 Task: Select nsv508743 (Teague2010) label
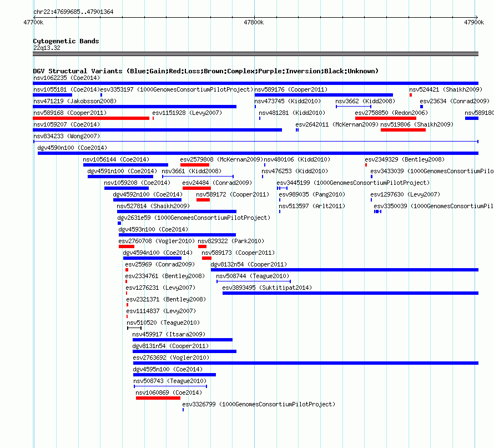click(x=170, y=381)
